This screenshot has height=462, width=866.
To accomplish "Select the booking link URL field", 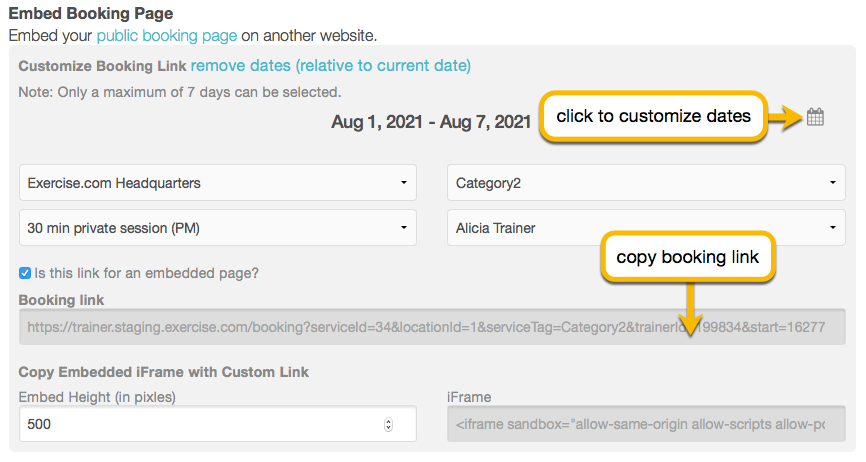I will pyautogui.click(x=432, y=327).
